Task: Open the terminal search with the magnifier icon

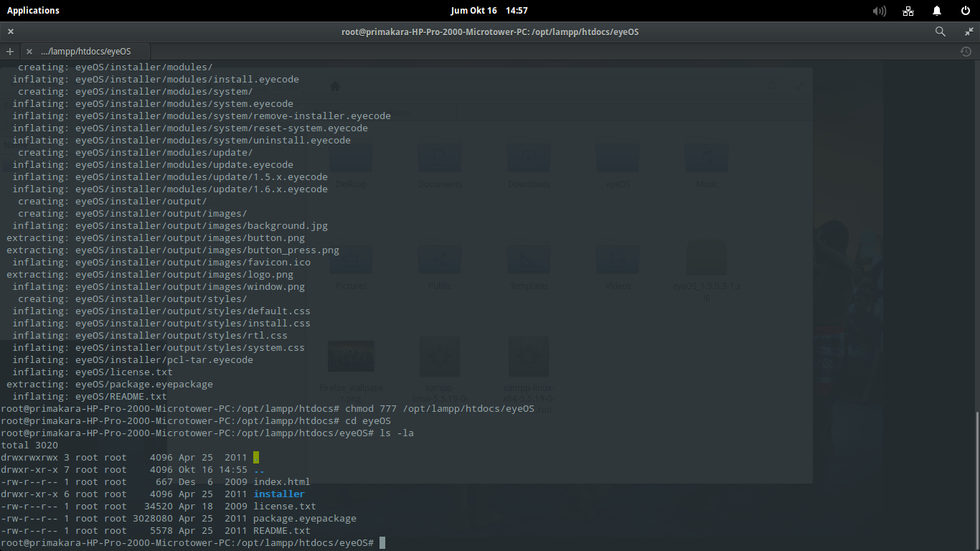Action: (940, 32)
